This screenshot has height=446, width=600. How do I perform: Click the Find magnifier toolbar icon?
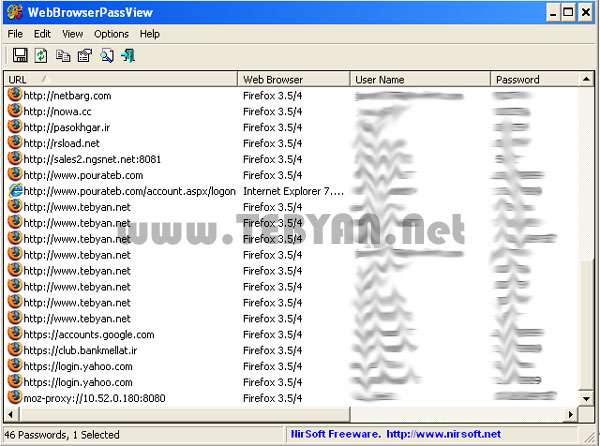(107, 56)
